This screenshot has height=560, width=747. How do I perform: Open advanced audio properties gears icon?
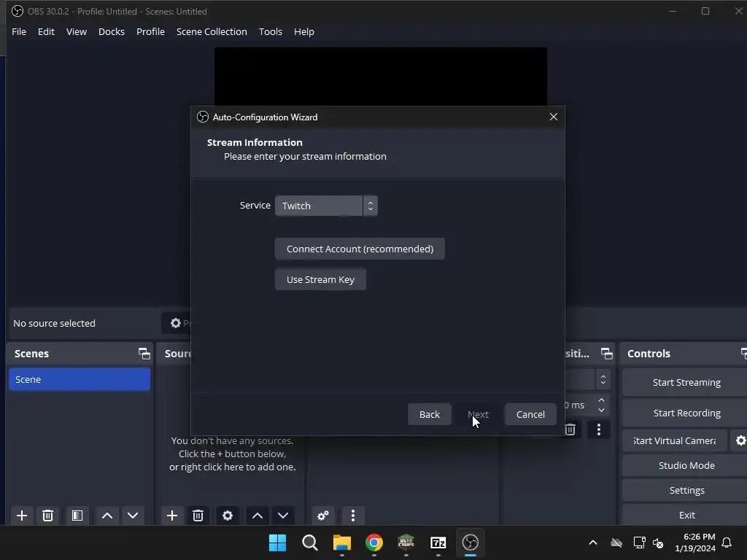click(323, 516)
